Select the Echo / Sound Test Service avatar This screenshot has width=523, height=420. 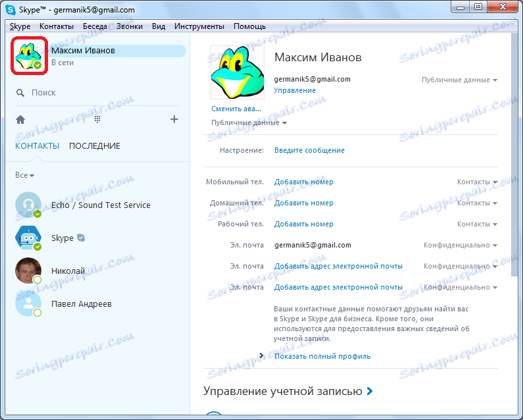28,205
